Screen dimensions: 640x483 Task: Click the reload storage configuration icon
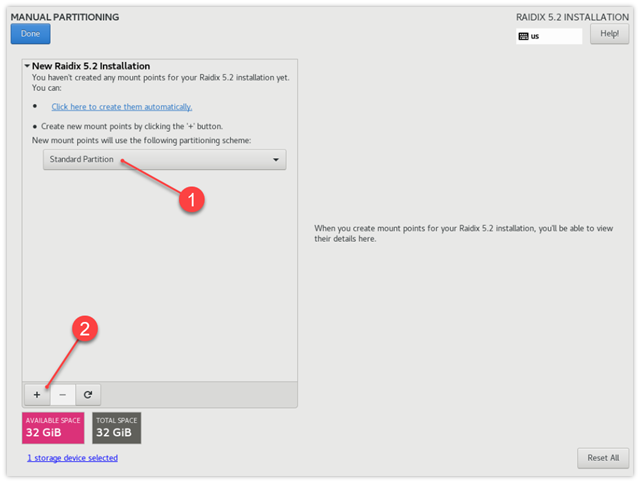pyautogui.click(x=88, y=394)
